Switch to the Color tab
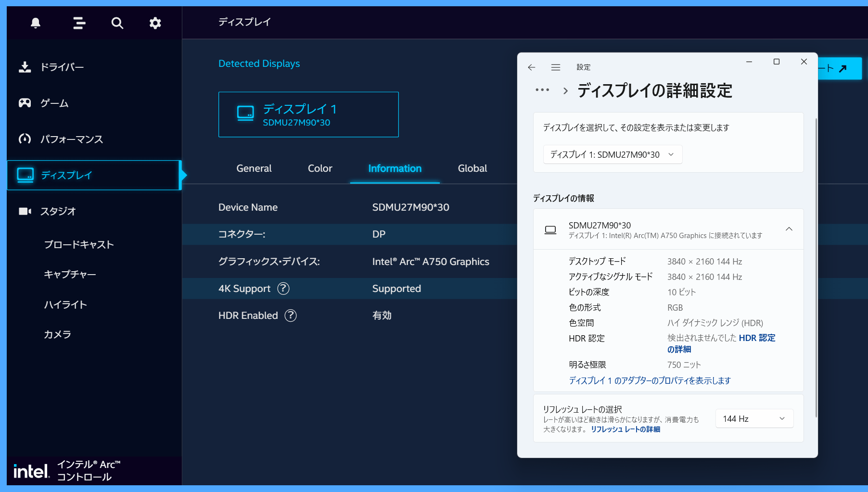 [x=320, y=168]
